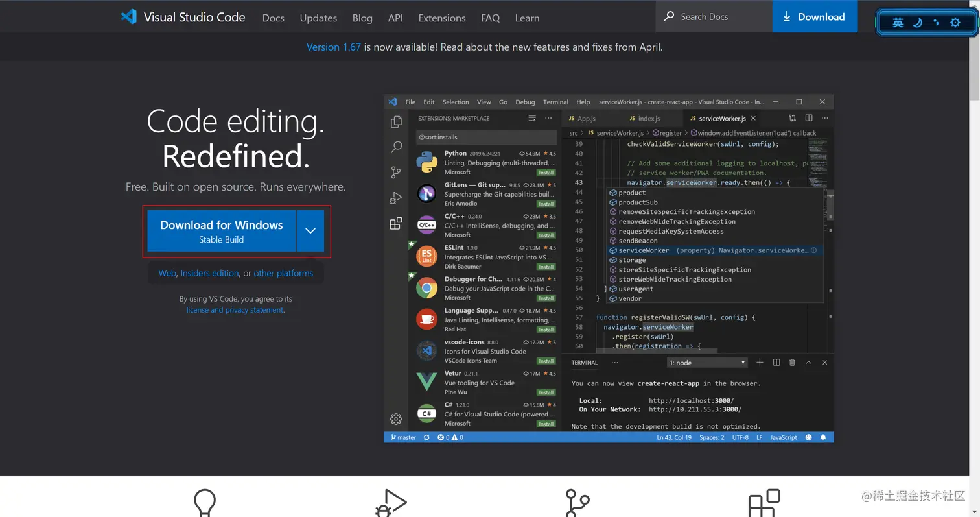The height and width of the screenshot is (517, 980).
Task: Click the errors and warnings count in status bar
Action: 450,437
